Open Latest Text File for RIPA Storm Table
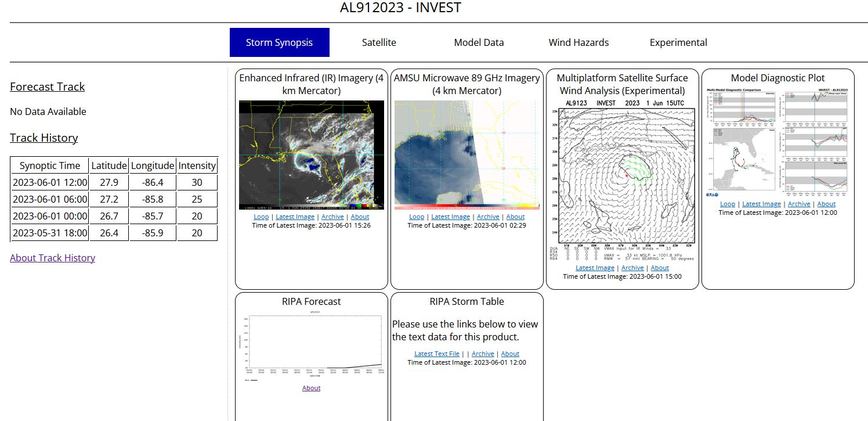Image resolution: width=868 pixels, height=421 pixels. [436, 354]
